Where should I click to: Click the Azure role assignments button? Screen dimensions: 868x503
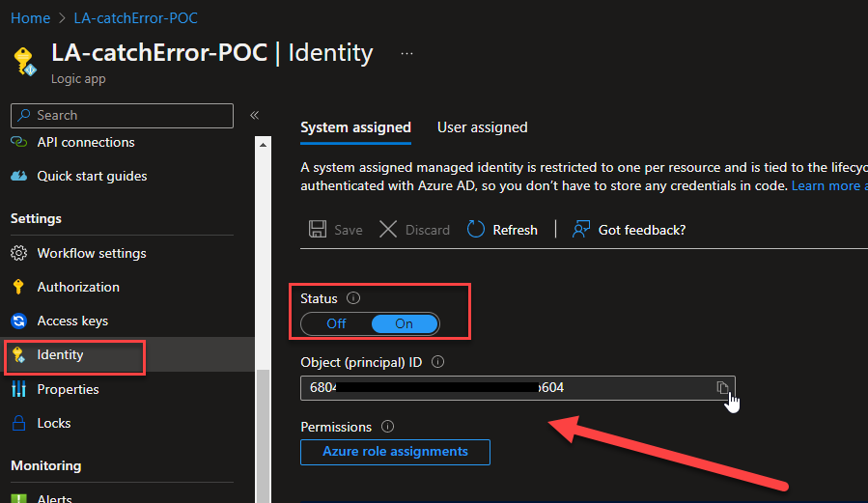click(395, 452)
